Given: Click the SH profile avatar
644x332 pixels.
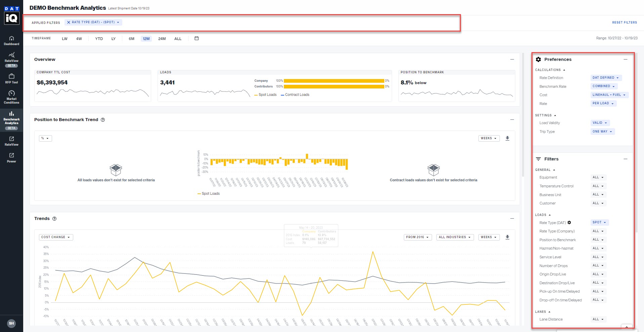Looking at the screenshot, I should [11, 323].
